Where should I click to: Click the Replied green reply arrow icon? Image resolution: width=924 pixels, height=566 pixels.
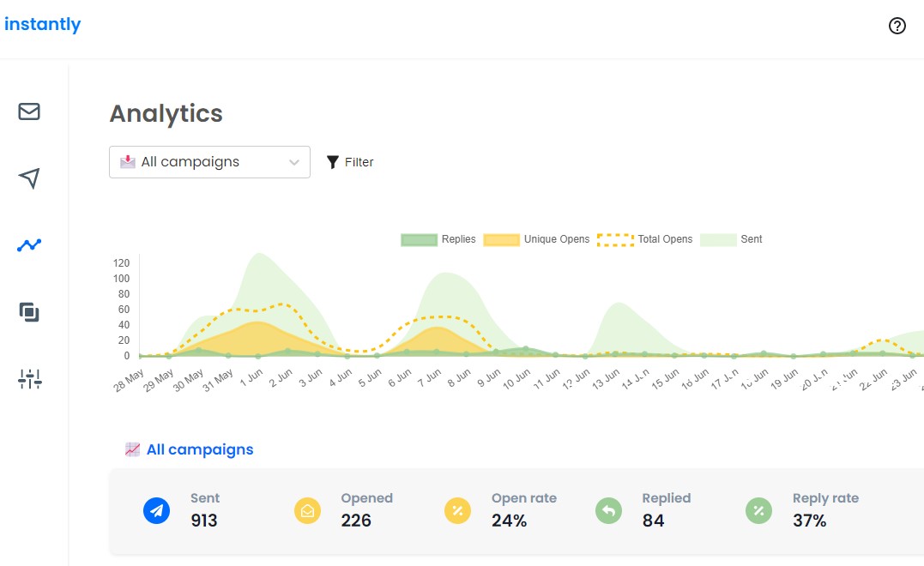608,510
